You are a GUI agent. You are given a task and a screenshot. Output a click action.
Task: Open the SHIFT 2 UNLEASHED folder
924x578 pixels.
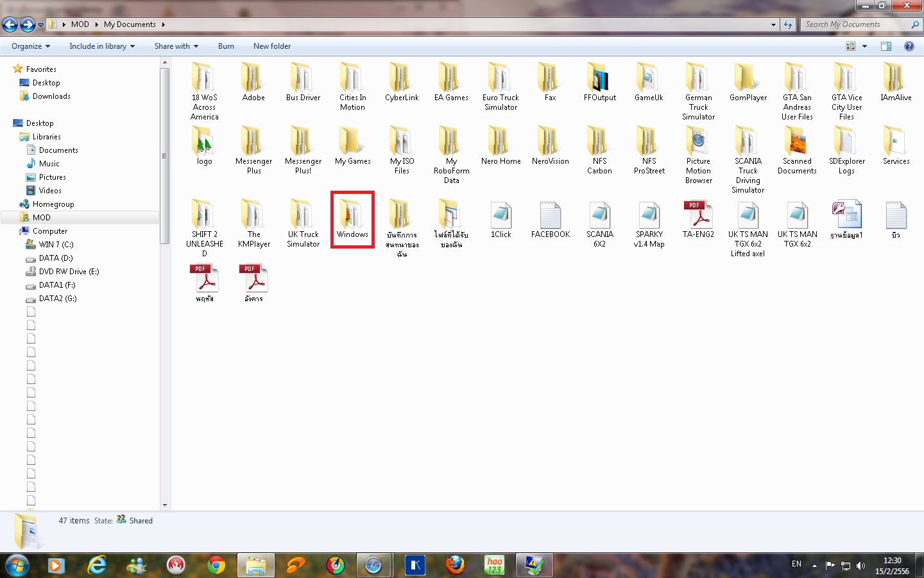pyautogui.click(x=205, y=228)
